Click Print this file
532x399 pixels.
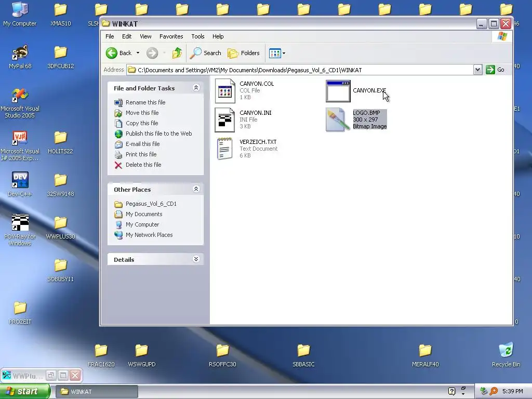[141, 154]
